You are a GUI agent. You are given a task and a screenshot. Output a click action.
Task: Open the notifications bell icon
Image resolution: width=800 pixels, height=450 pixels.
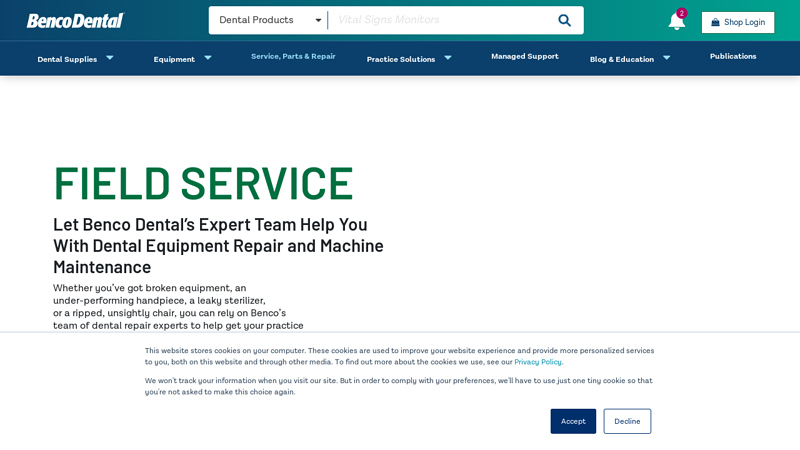pos(677,22)
